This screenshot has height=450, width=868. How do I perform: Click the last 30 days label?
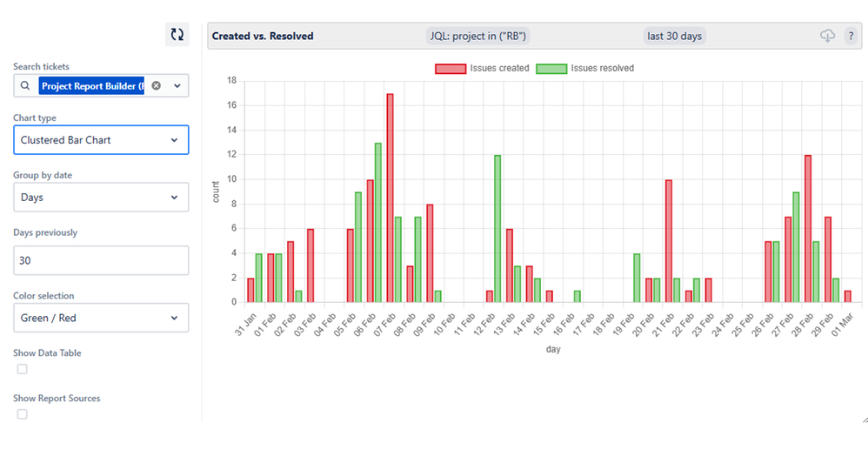(675, 36)
